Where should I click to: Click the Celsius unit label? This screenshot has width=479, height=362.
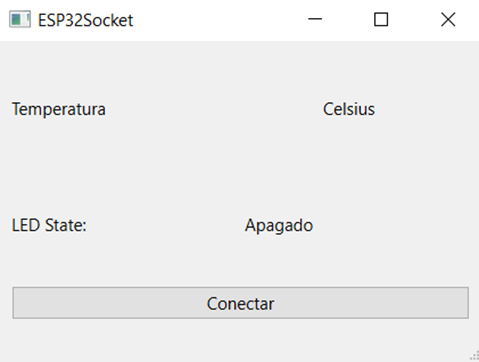(349, 109)
